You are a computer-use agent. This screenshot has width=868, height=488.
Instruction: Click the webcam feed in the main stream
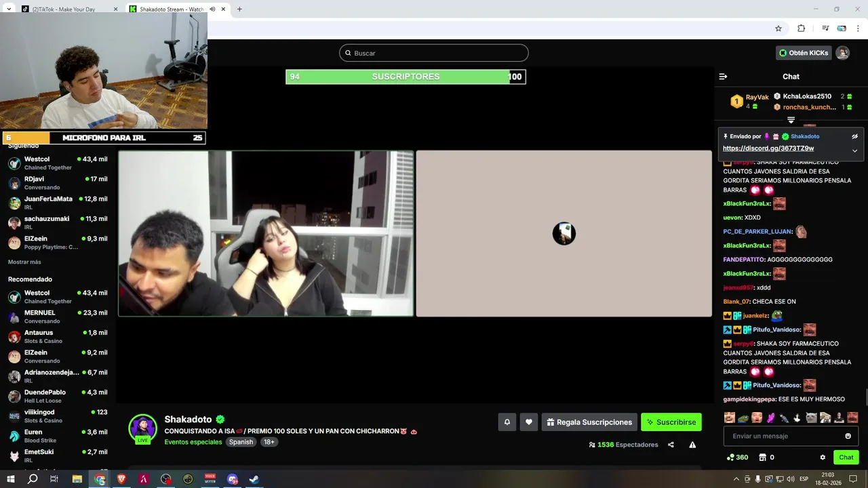(266, 234)
